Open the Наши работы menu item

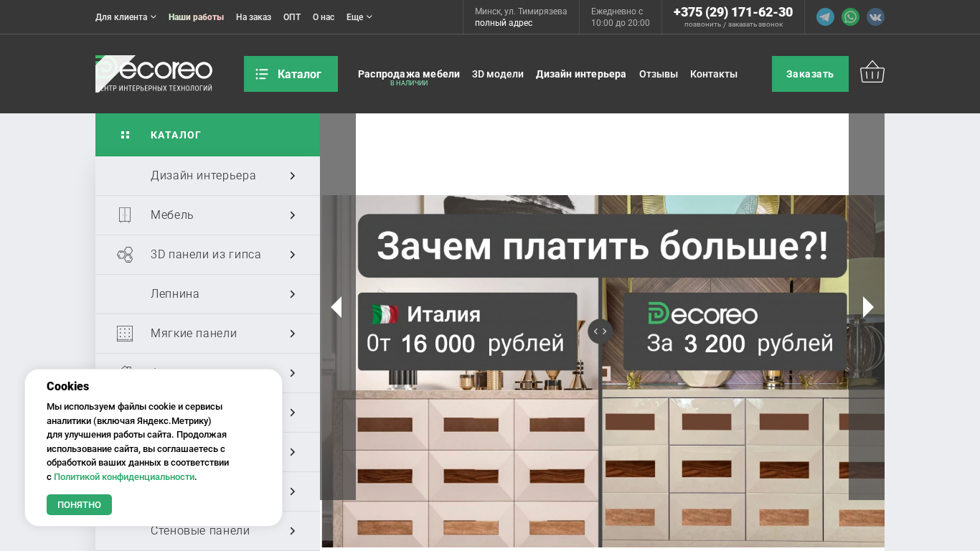(x=196, y=17)
